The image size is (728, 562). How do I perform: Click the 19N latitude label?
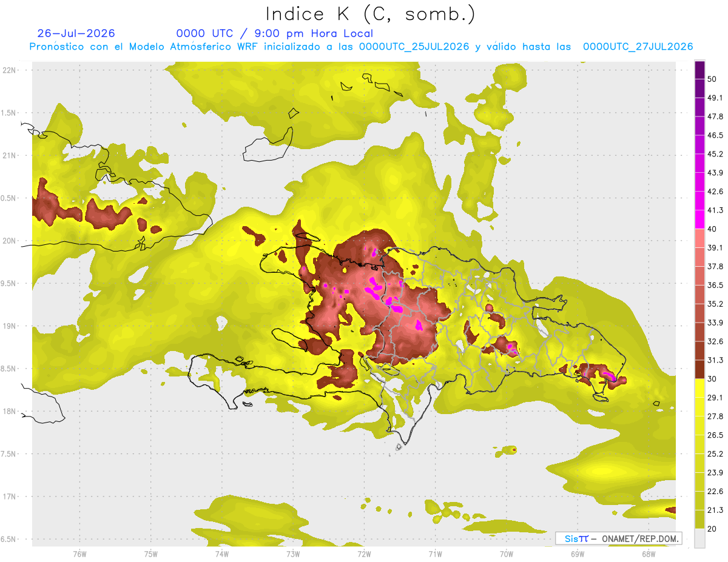[10, 326]
